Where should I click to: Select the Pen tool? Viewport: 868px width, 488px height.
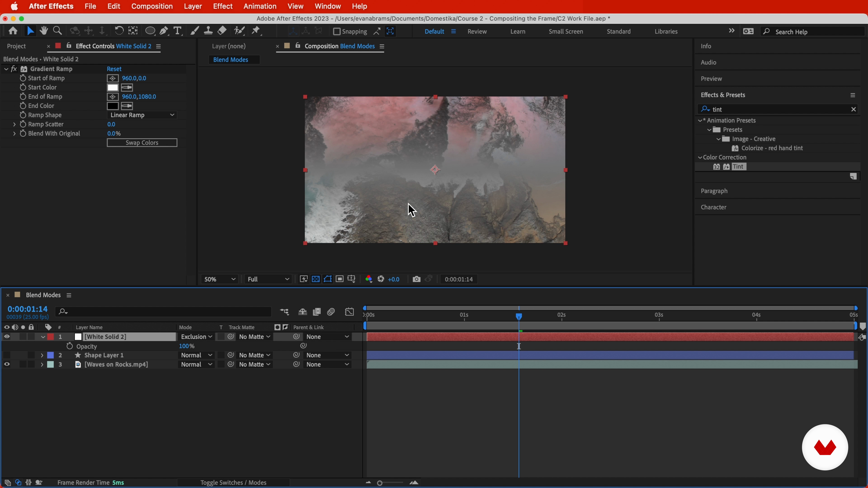pyautogui.click(x=164, y=31)
